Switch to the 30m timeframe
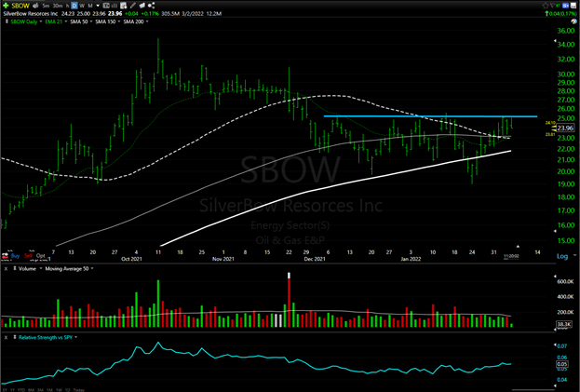This screenshot has height=392, width=580. 58,6
